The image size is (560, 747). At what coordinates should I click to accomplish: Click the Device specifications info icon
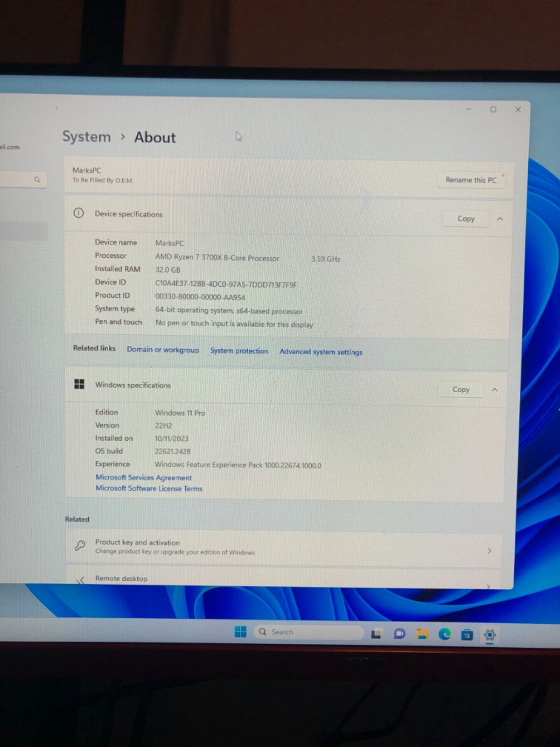click(78, 213)
